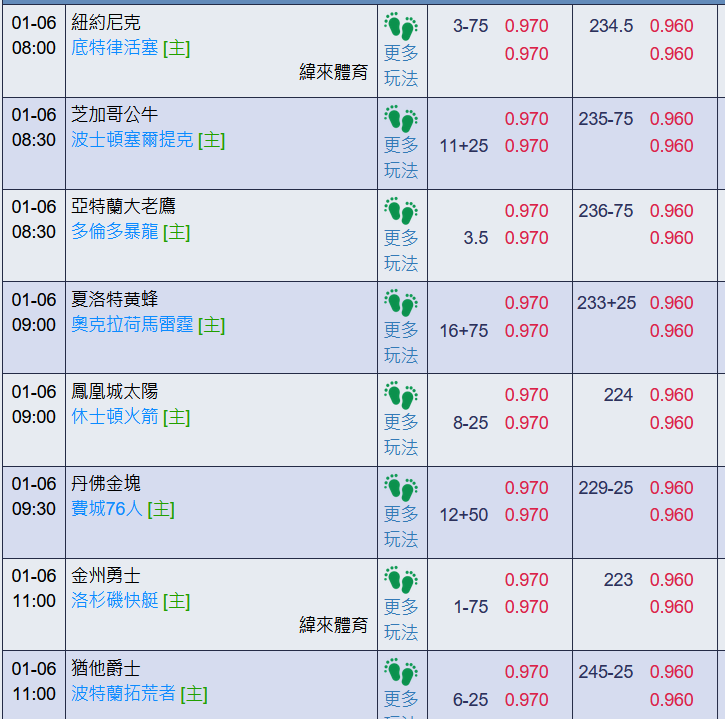The width and height of the screenshot is (725, 719).
Task: Choose 0.960 odds beside 224 total
Action: tap(671, 395)
